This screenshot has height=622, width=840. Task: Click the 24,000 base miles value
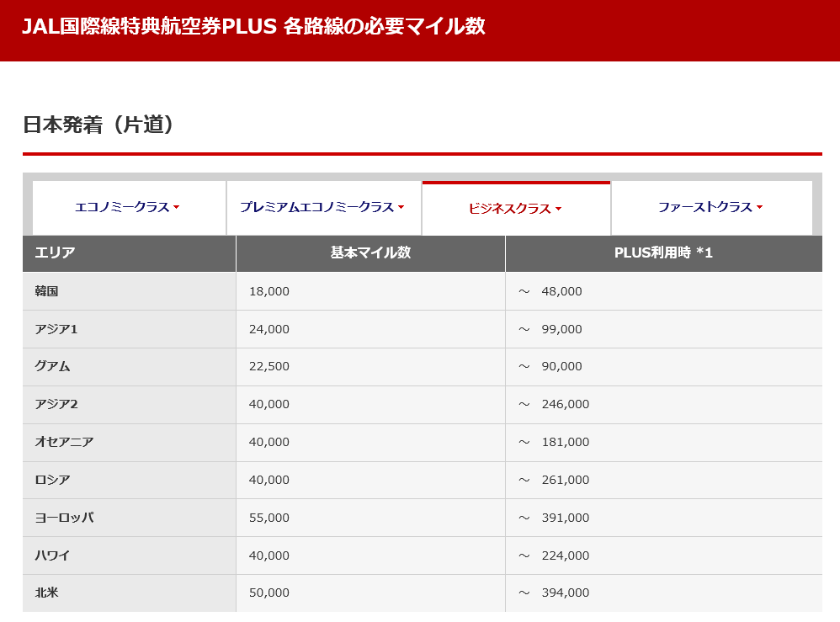269,329
